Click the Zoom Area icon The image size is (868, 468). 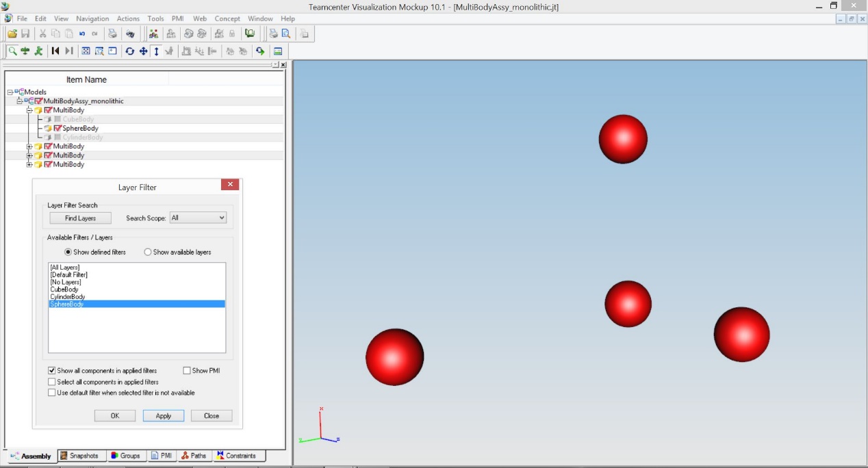[99, 51]
